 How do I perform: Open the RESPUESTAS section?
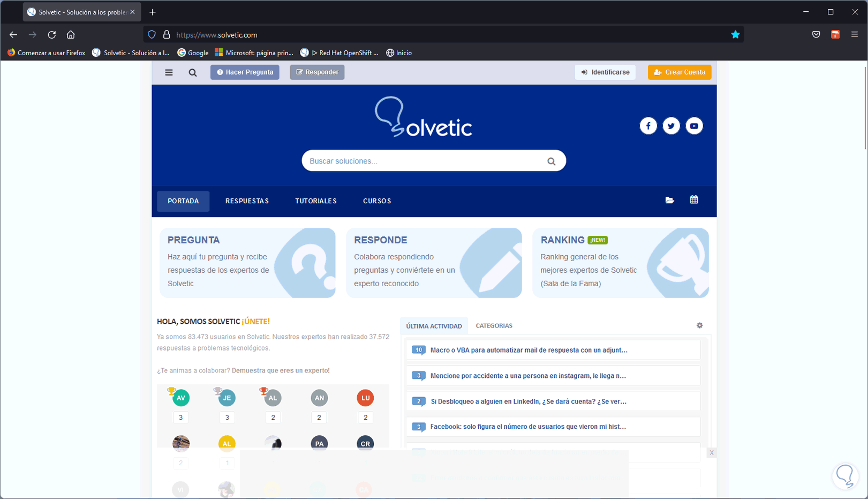click(247, 201)
